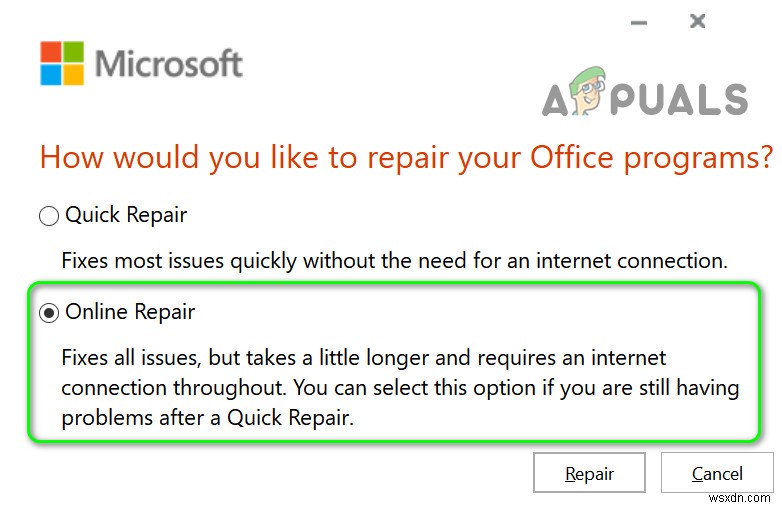Select the Online Repair radio button
The image size is (782, 508).
coord(48,313)
